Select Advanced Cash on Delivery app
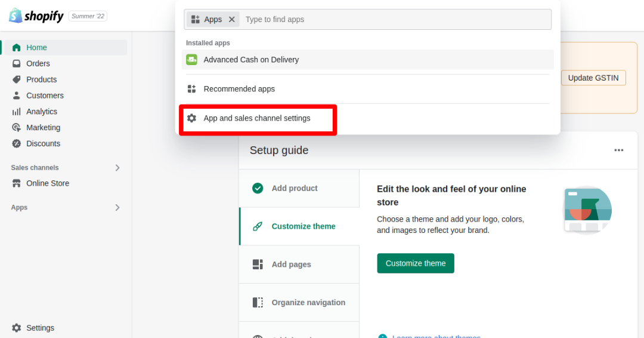This screenshot has width=644, height=338. point(367,60)
